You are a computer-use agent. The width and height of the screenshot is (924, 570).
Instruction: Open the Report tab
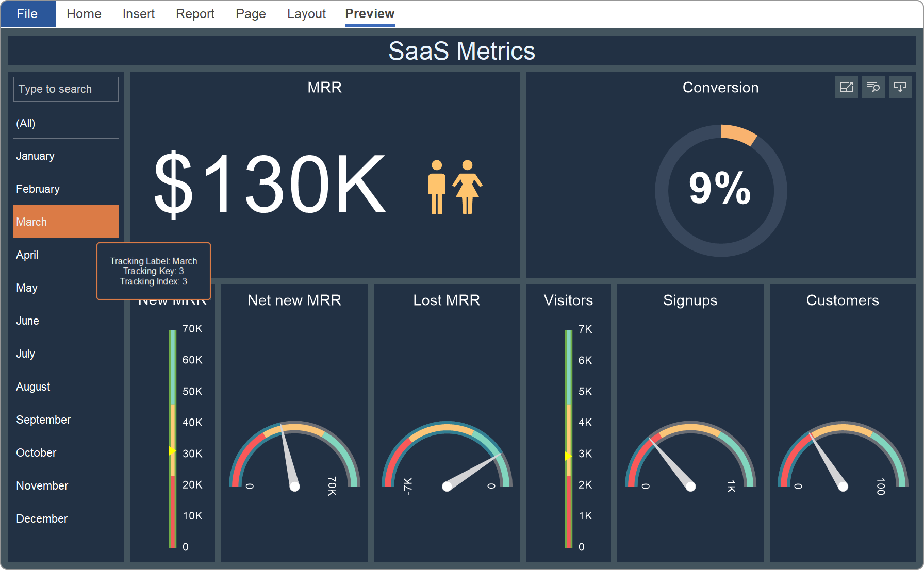(195, 14)
